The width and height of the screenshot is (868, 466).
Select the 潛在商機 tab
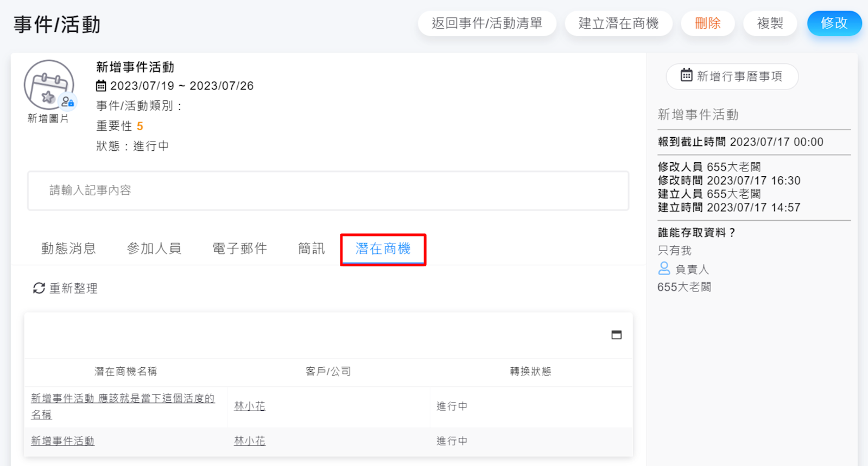click(x=383, y=248)
